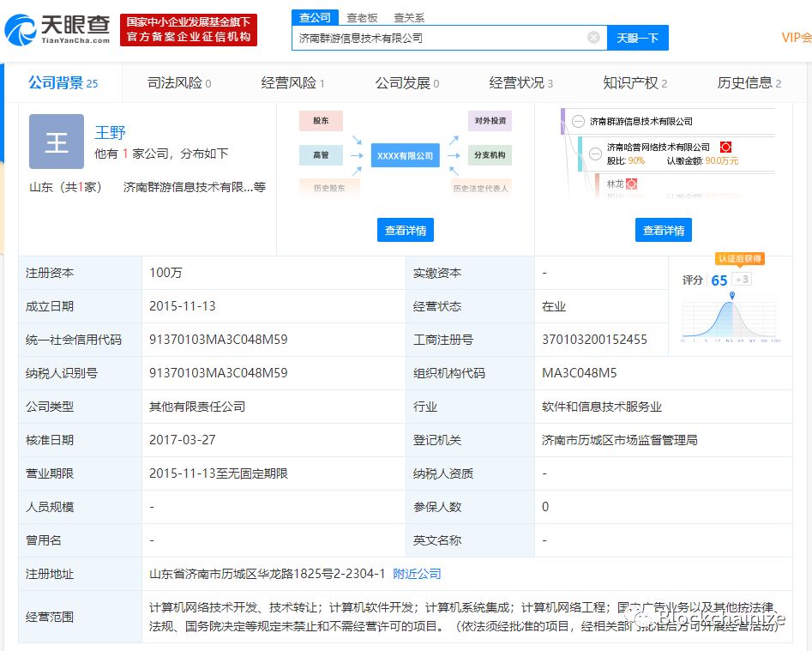
Task: Click the 天眼一下 search button
Action: click(637, 38)
